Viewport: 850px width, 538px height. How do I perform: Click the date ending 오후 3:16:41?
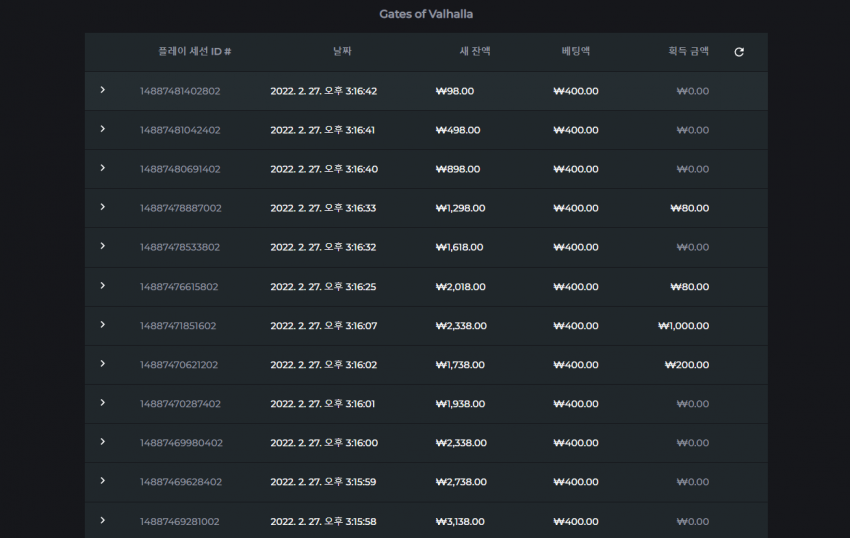click(x=323, y=130)
